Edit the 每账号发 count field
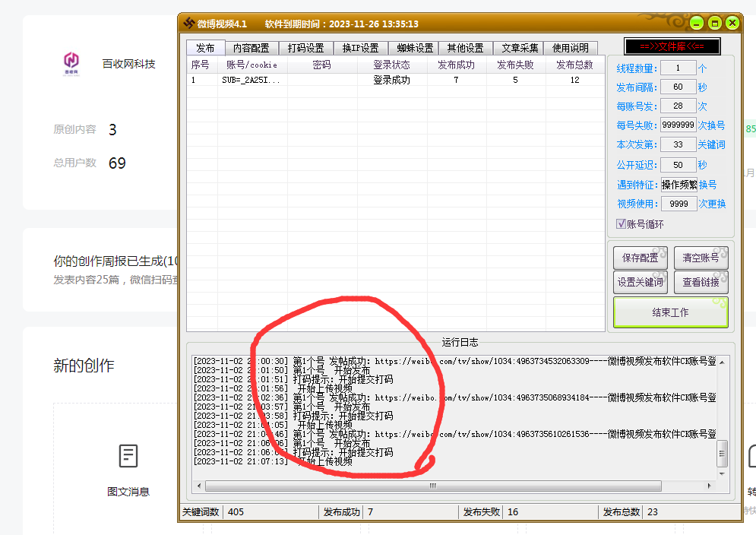Viewport: 756px width, 535px height. click(x=678, y=106)
